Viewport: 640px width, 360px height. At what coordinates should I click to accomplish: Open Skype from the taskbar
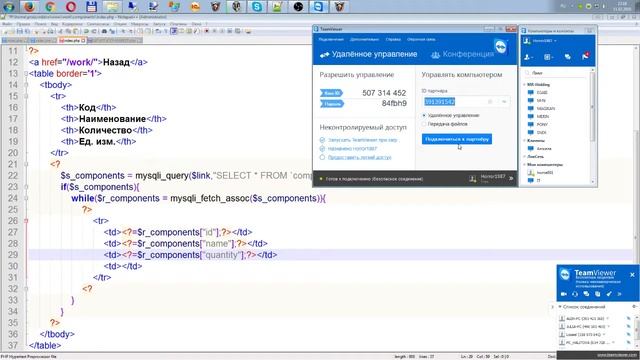pos(257,7)
